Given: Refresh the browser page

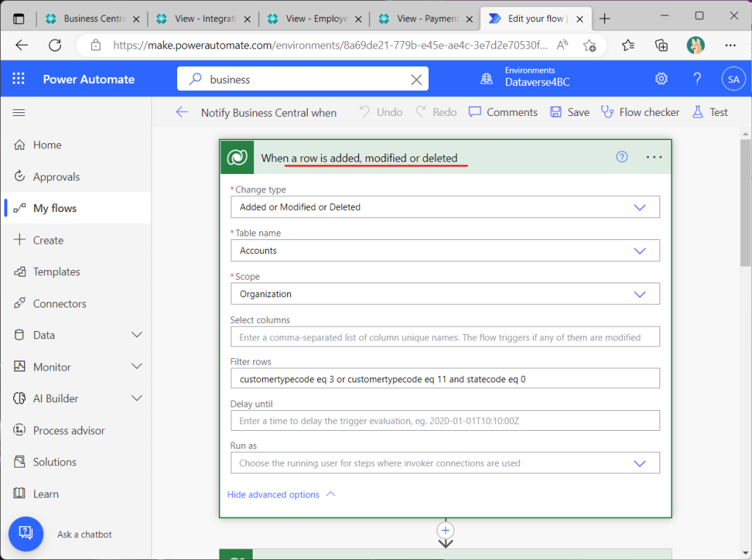Looking at the screenshot, I should [55, 46].
